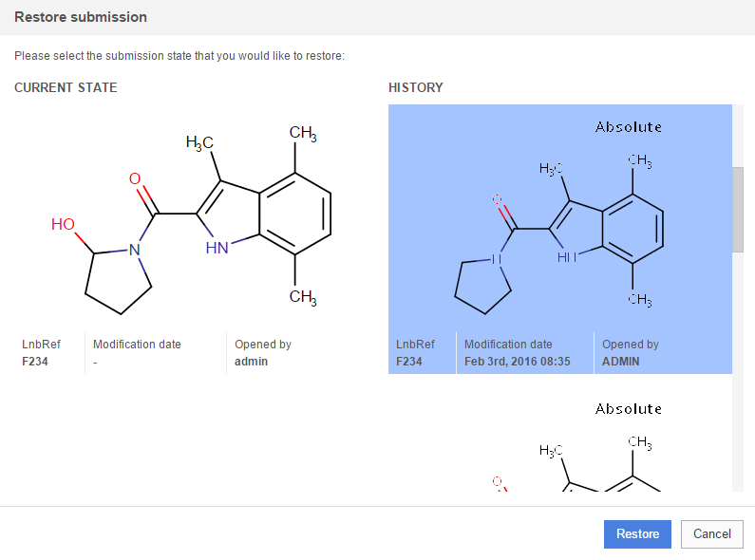Screen dimensions: 755x560
Task: Click the "Restore submission" dialog title
Action: point(81,17)
